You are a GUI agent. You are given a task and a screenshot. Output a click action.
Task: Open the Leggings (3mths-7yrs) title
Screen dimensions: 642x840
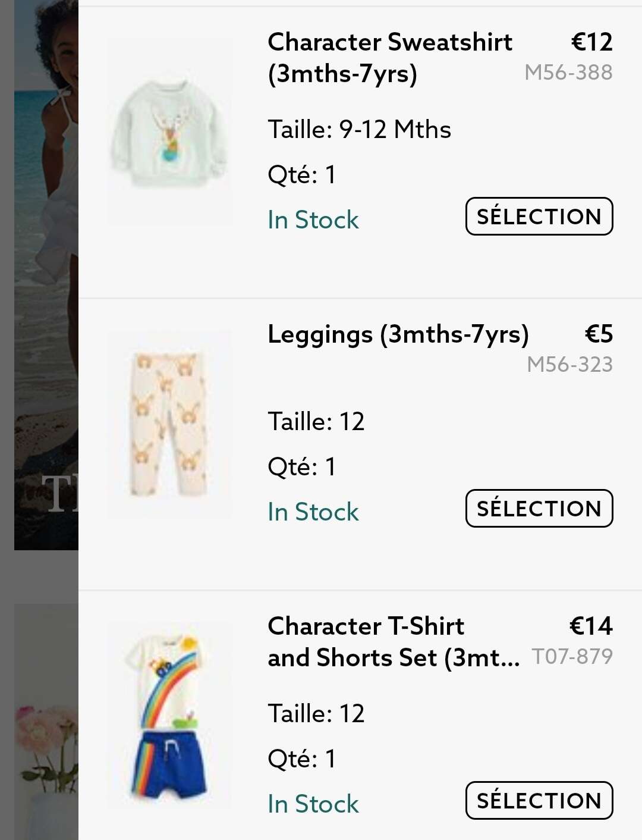398,334
